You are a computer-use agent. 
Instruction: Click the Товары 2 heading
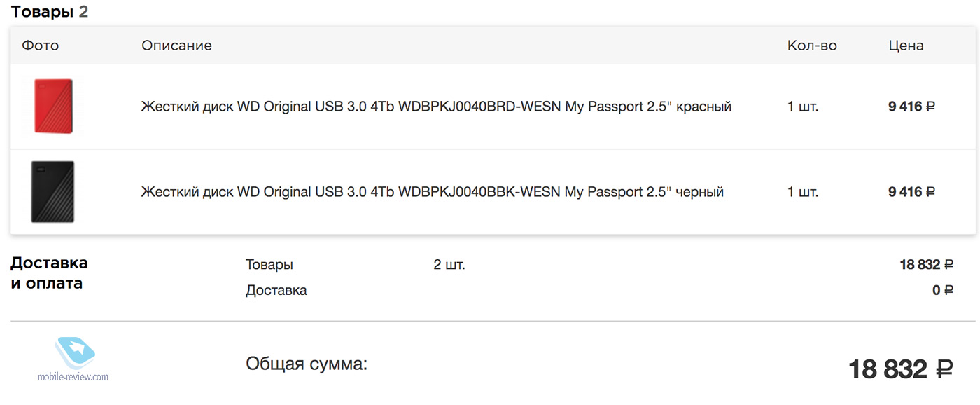[50, 12]
